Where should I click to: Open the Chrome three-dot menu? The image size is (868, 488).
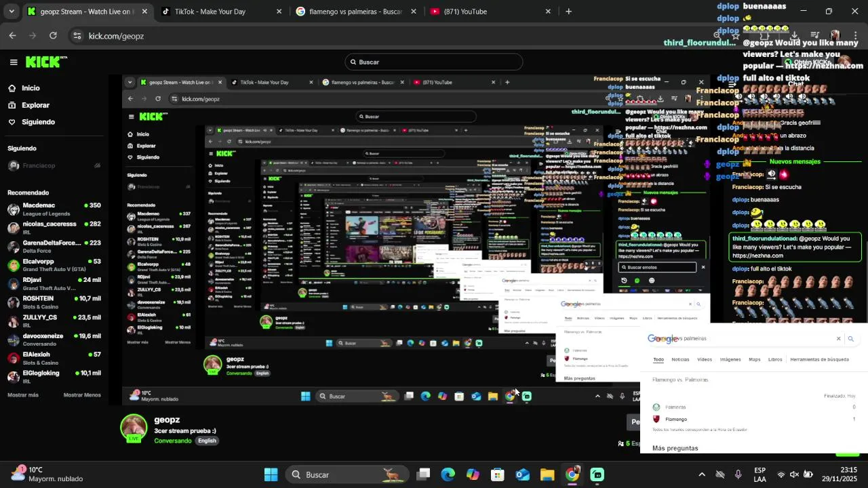(855, 36)
